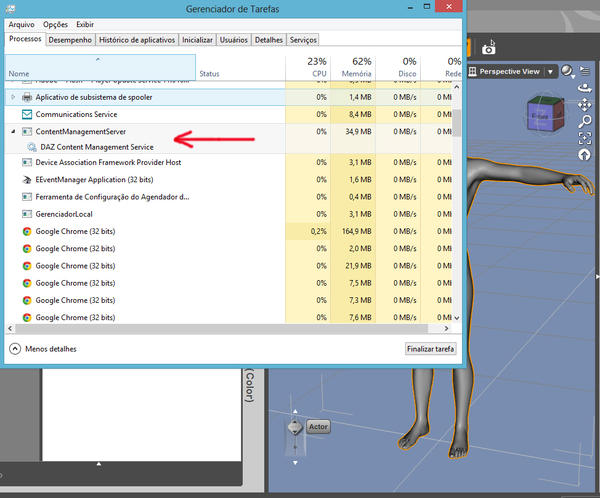Click the DAZ Content Management Service gear icon
The image size is (600, 498).
(x=31, y=147)
